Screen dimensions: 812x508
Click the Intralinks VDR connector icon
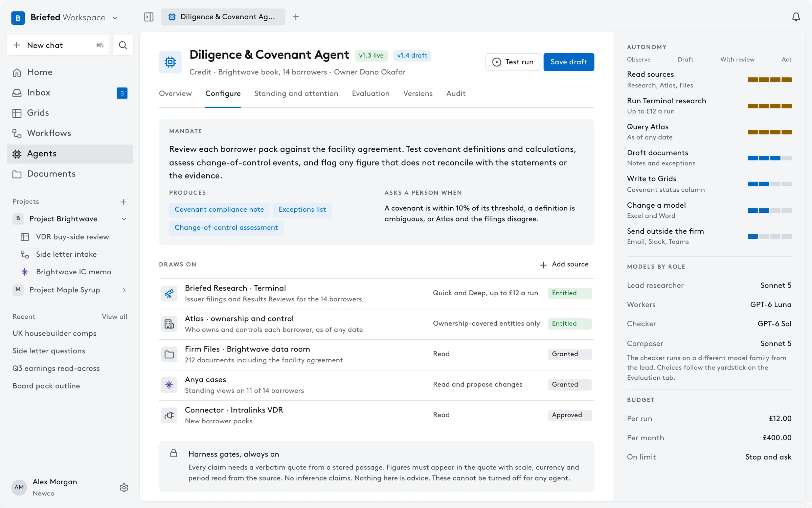click(169, 415)
